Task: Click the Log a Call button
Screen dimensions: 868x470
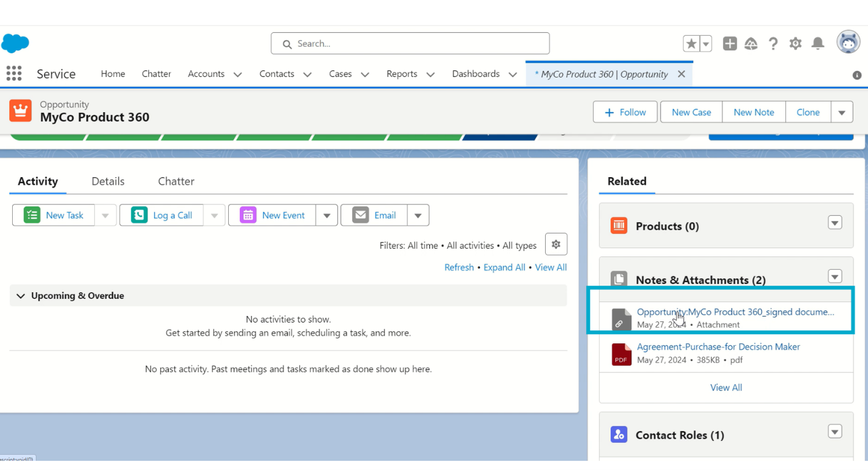Action: (x=162, y=215)
